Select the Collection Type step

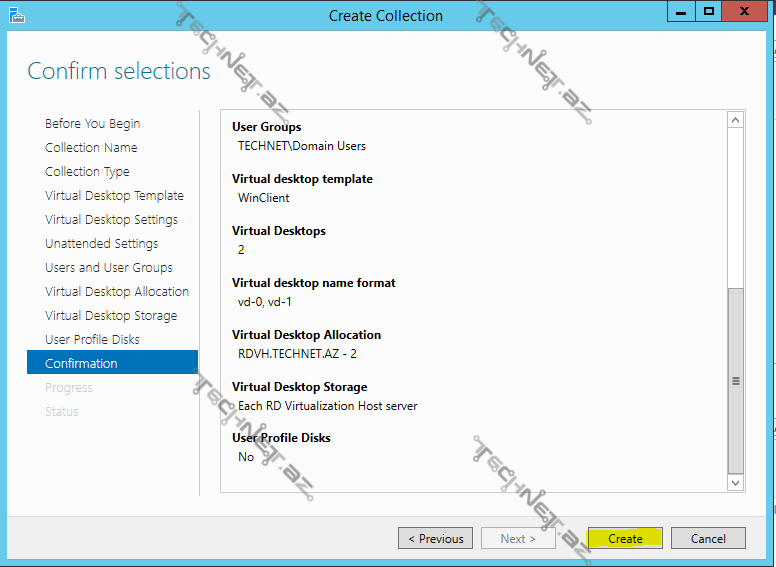tap(87, 172)
